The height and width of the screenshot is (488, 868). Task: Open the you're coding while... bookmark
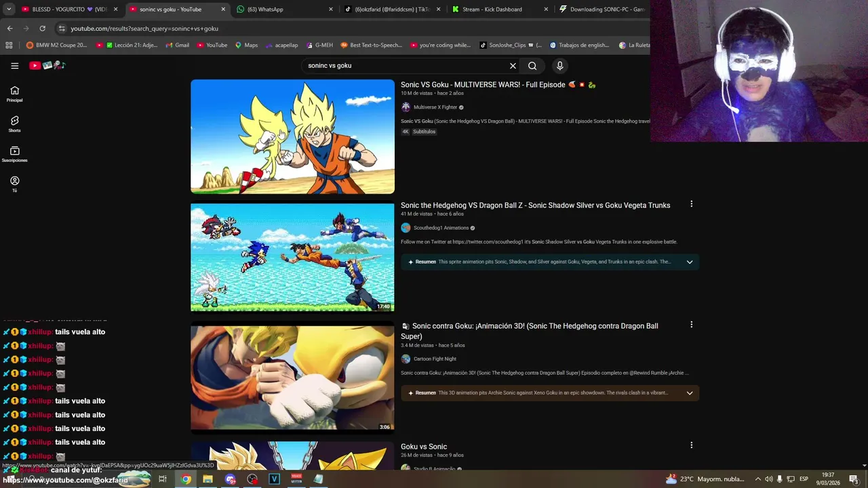(440, 45)
